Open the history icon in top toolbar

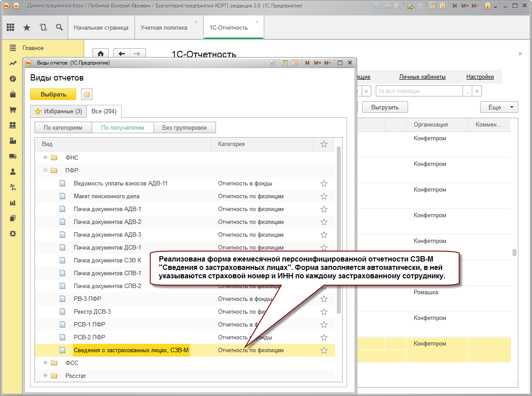coord(43,27)
